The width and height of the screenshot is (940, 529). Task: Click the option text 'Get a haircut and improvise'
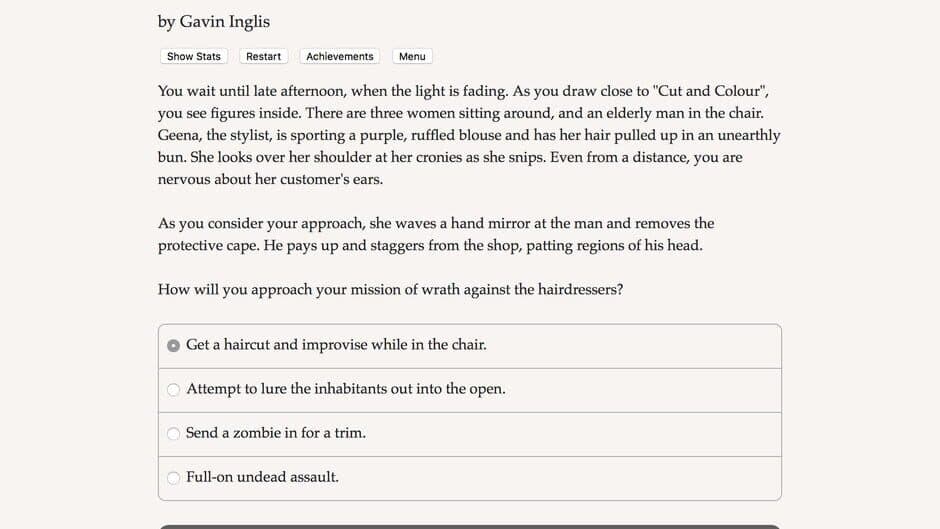click(x=336, y=345)
